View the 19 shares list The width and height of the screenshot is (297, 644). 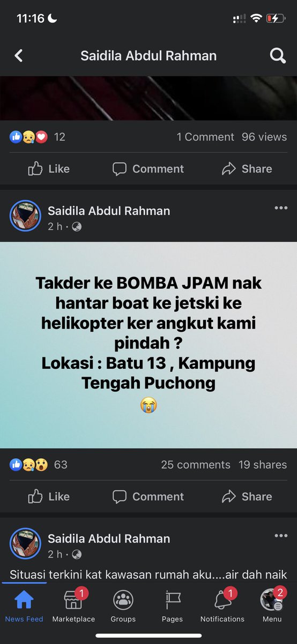[263, 465]
